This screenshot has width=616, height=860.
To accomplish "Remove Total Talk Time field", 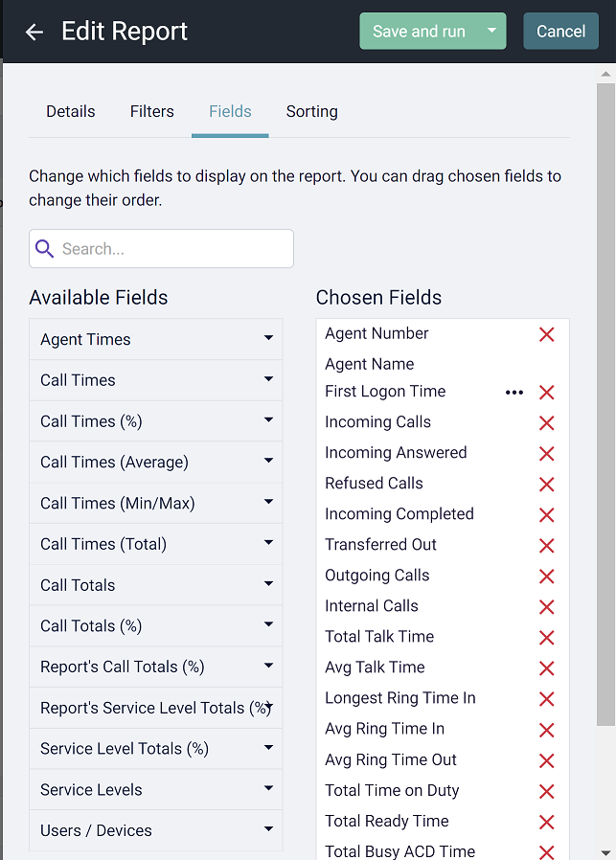I will [x=546, y=637].
